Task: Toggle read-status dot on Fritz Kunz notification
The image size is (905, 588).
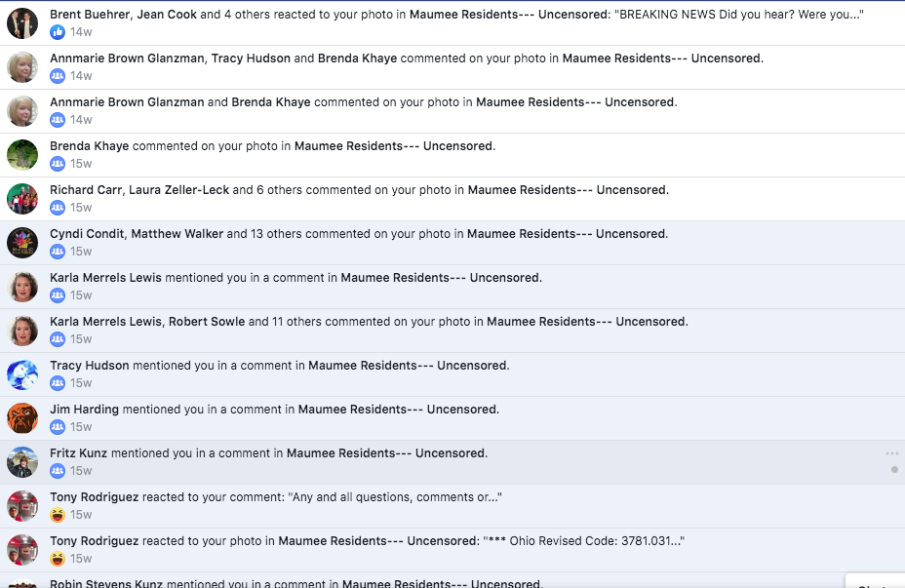Action: [894, 470]
